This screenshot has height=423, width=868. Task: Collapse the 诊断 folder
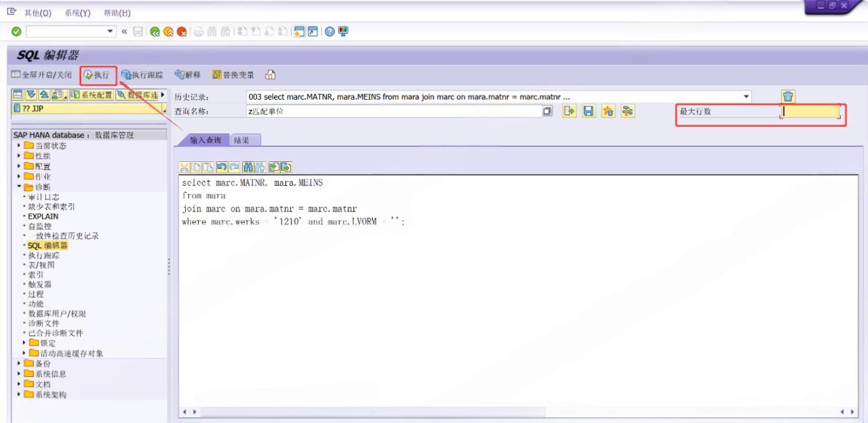[x=19, y=186]
